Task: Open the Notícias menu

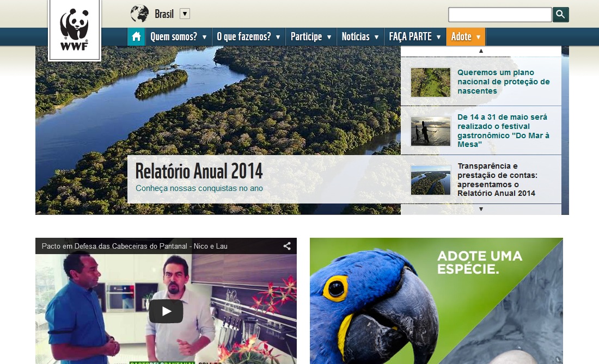Action: [360, 37]
